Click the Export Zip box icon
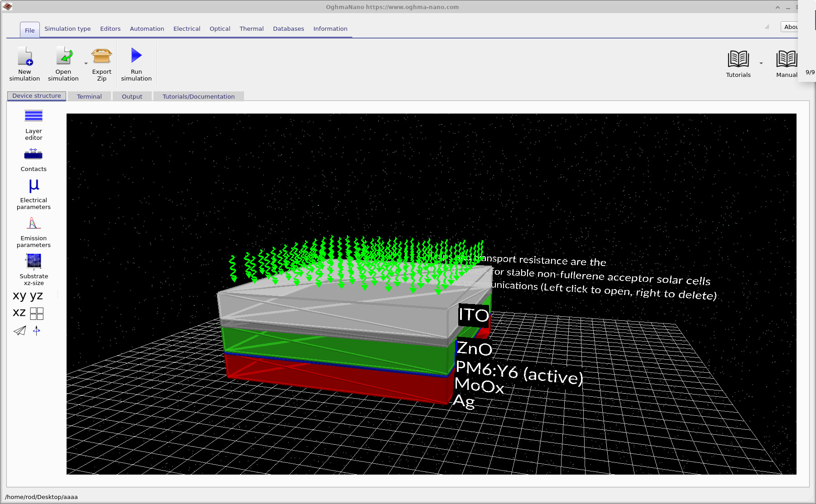This screenshot has width=816, height=504. point(101,56)
